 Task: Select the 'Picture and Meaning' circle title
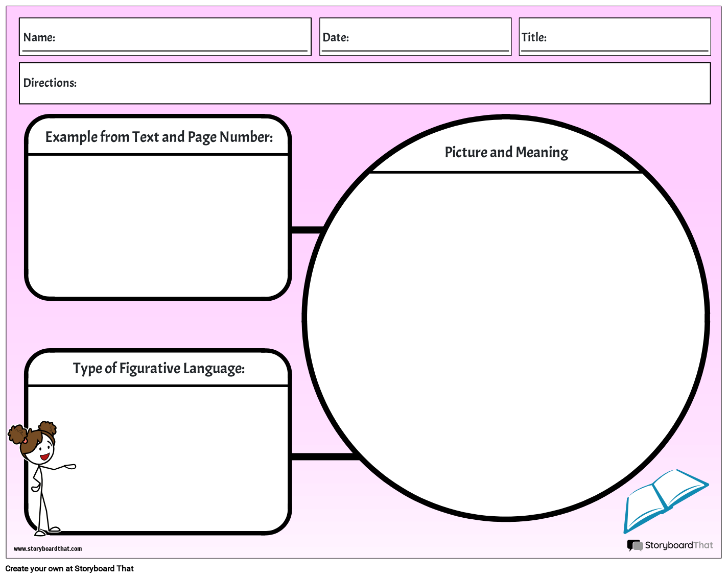tap(506, 152)
